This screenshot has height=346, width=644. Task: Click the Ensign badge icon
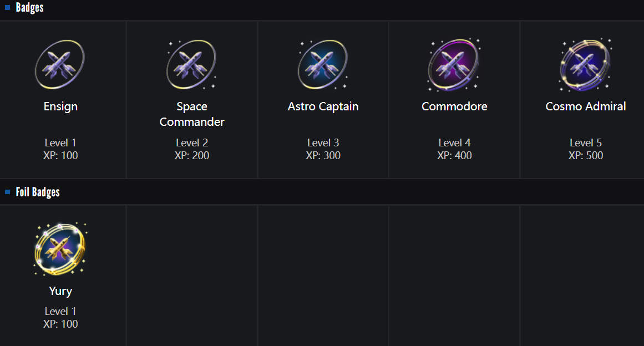[60, 65]
